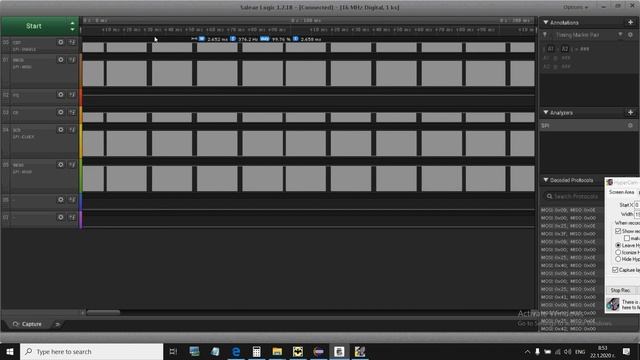640x360 pixels.
Task: Open the Timing Marker Pair dropdown arrow
Action: [620, 35]
